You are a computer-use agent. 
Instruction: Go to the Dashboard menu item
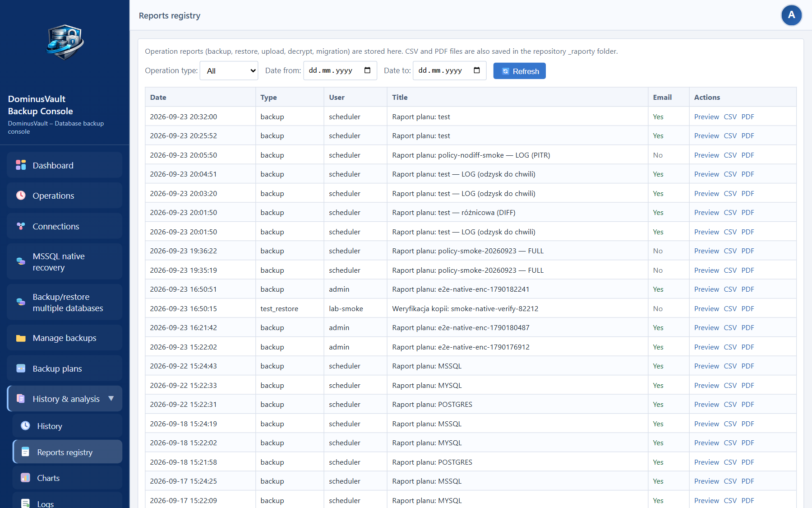(x=65, y=165)
